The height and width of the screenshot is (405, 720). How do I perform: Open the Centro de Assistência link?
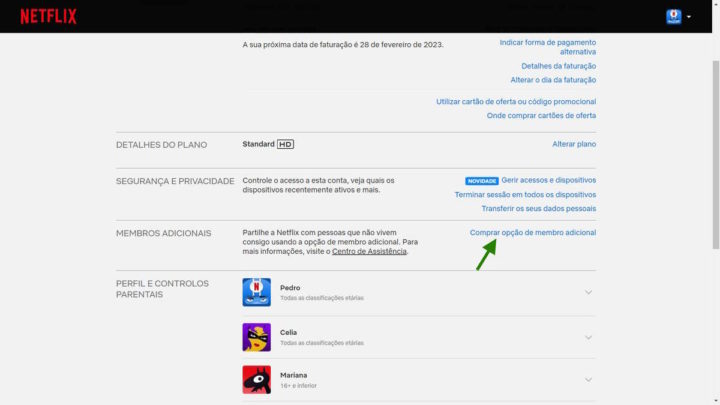click(369, 251)
